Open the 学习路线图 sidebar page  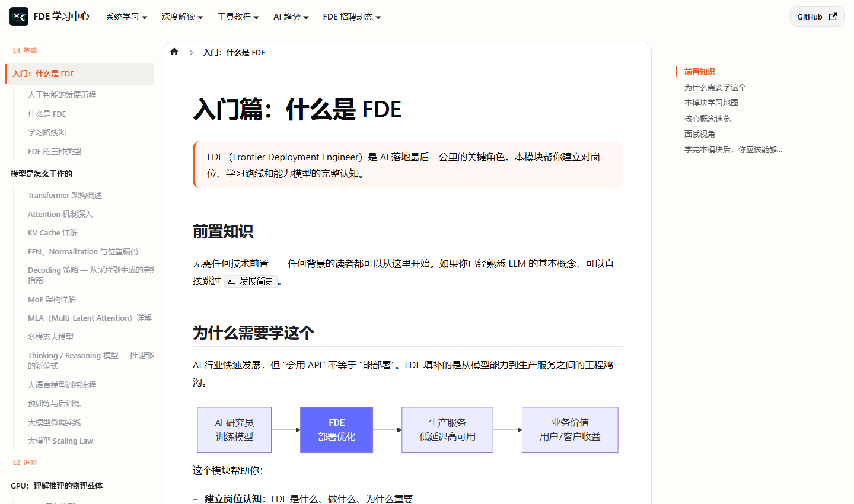tap(47, 132)
